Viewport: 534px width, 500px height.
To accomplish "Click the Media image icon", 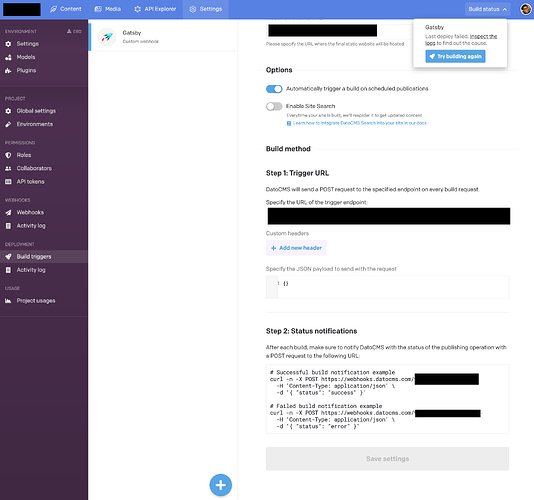I will 98,9.
